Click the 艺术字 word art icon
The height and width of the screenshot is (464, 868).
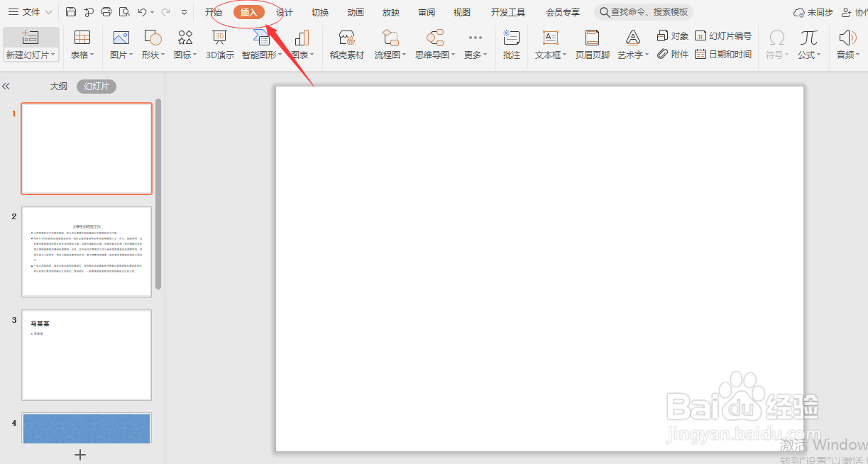pos(633,38)
